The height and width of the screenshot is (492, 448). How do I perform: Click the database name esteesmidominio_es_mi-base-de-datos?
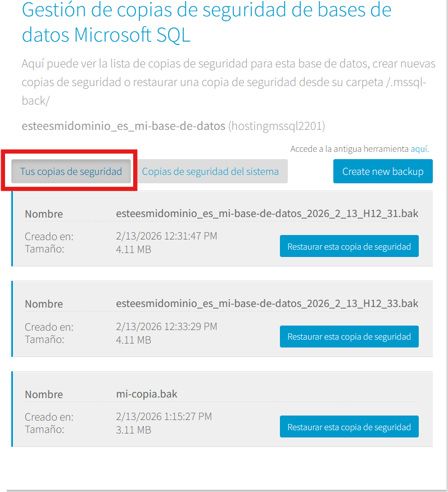tap(123, 126)
